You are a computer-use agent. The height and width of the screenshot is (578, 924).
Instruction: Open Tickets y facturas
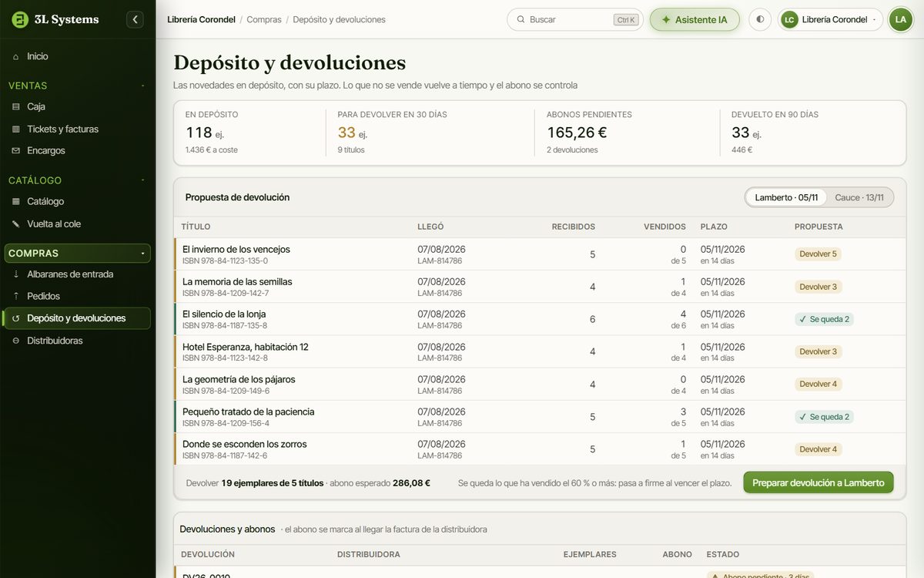(77, 129)
